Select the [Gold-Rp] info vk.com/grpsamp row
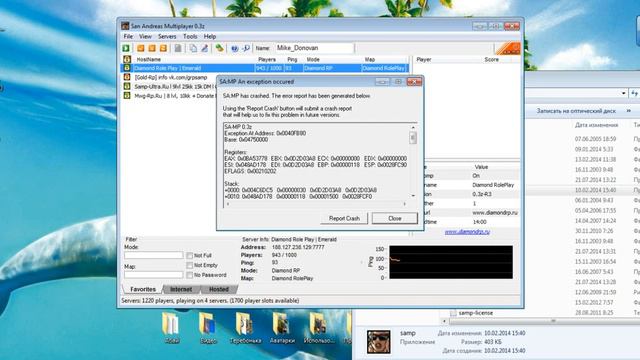 171,77
